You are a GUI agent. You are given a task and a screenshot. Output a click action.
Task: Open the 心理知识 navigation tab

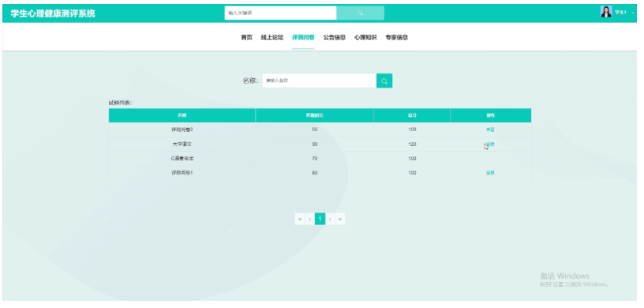pyautogui.click(x=365, y=37)
